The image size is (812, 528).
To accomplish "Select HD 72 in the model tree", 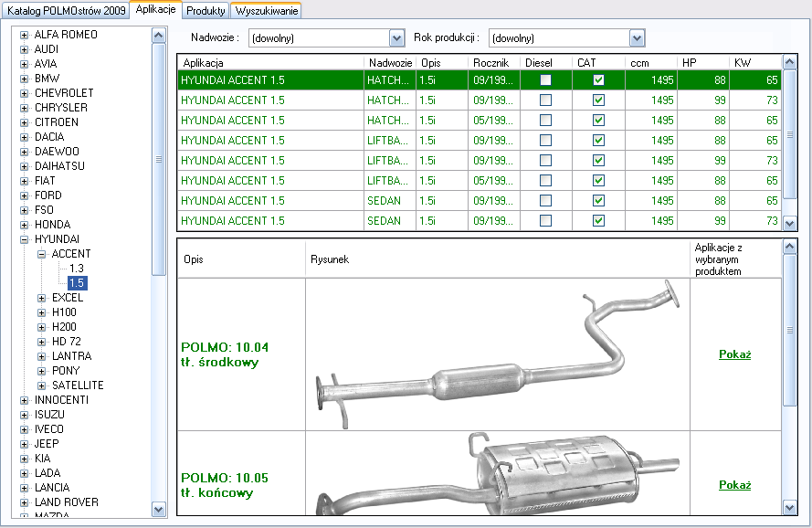I will (x=67, y=342).
